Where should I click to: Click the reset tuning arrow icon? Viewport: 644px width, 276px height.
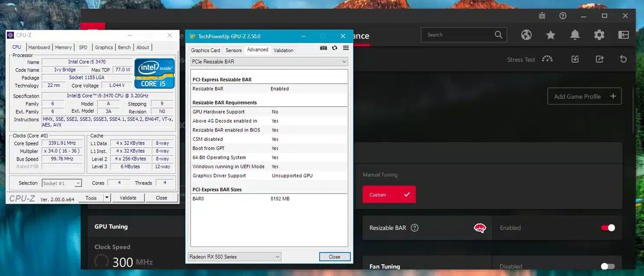624,59
